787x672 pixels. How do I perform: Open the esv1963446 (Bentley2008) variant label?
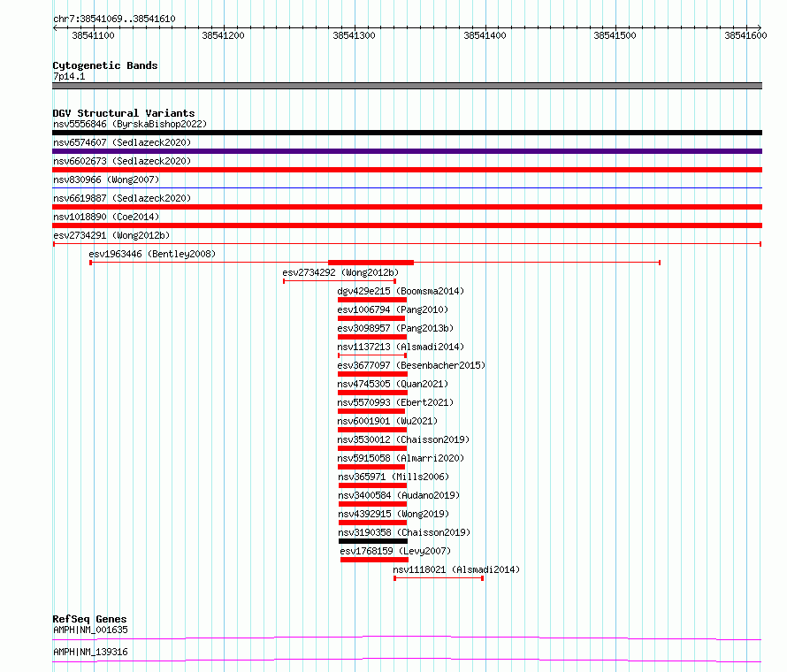click(x=151, y=254)
